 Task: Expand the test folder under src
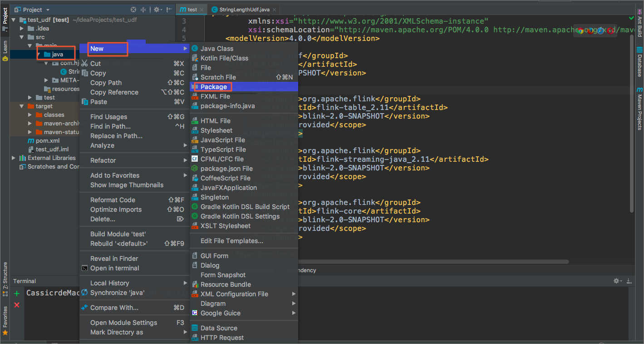coord(29,98)
